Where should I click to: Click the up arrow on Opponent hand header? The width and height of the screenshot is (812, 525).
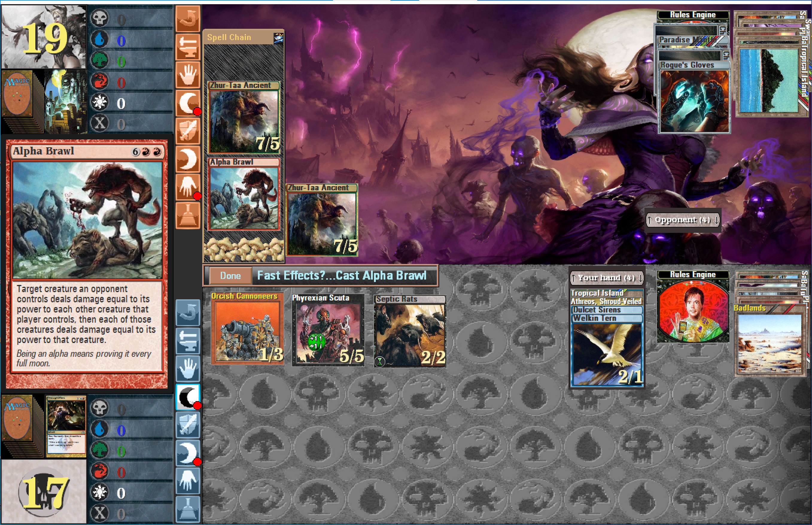coord(650,220)
